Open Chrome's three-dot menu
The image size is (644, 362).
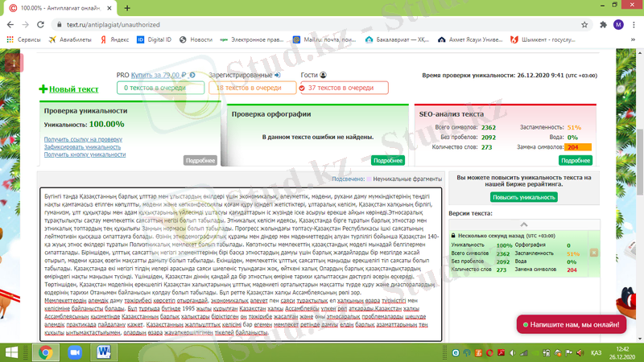(634, 25)
